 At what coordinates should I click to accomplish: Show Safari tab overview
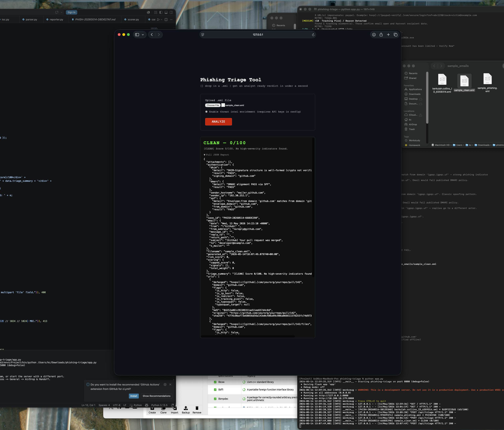click(395, 35)
